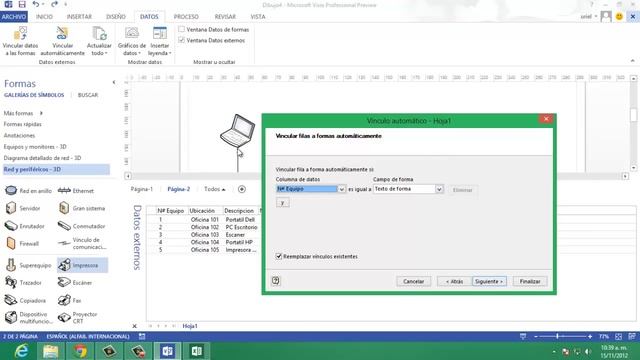Open Actualizar todo ribbon button
Image resolution: width=640 pixels, height=360 pixels.
pyautogui.click(x=99, y=41)
